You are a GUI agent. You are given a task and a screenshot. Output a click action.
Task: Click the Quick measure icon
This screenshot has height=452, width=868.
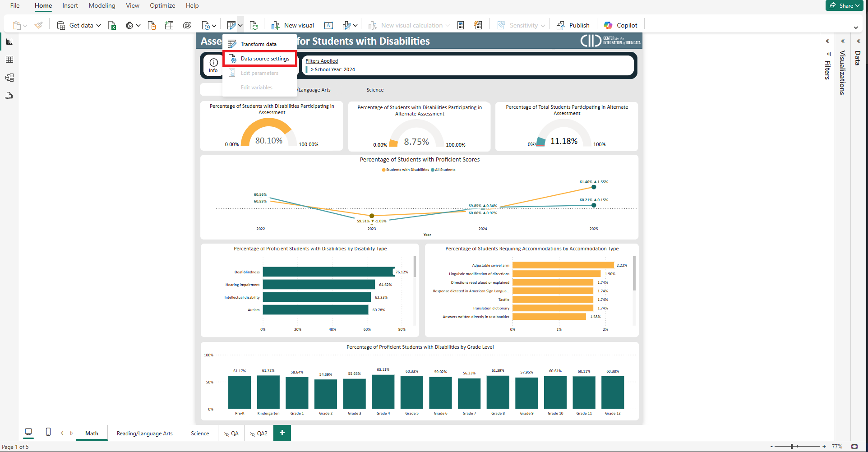(478, 26)
